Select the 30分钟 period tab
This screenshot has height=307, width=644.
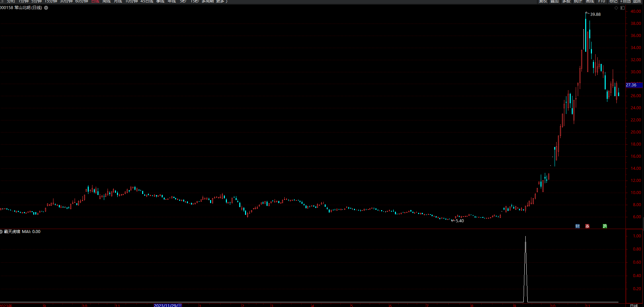pos(66,1)
